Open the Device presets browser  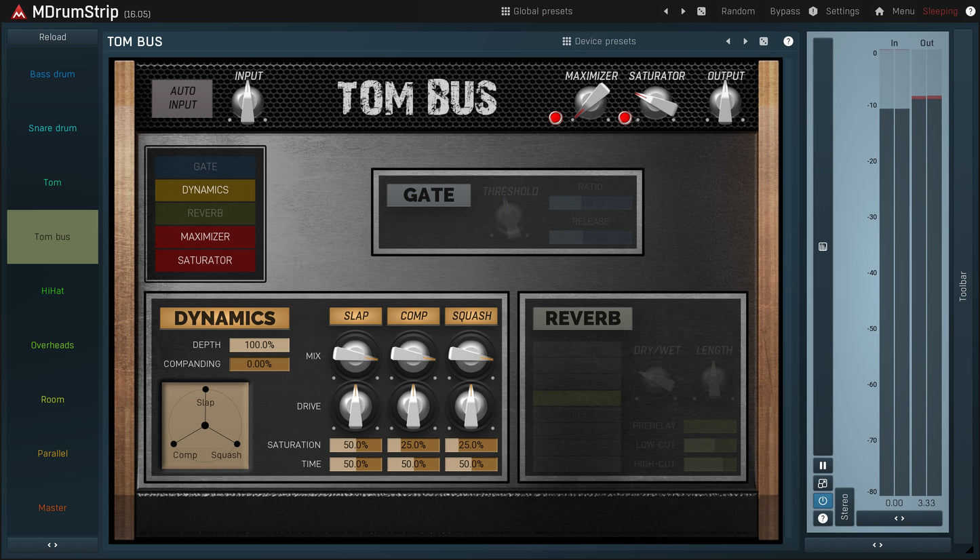(599, 41)
